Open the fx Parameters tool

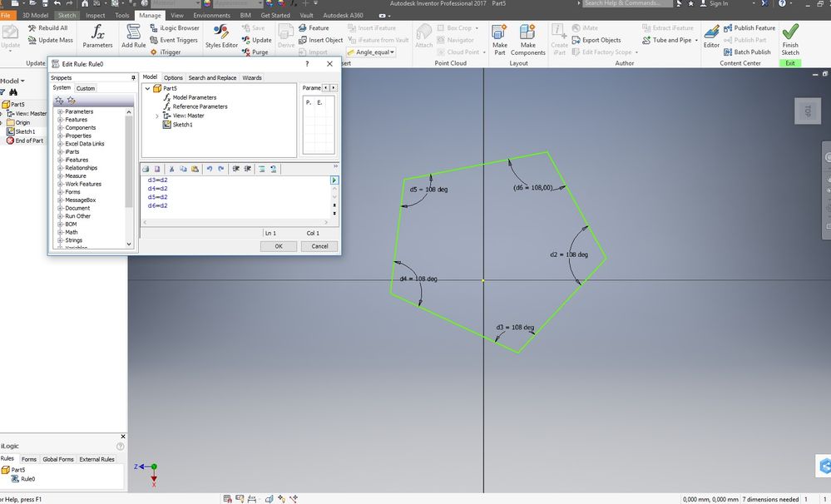pos(97,36)
